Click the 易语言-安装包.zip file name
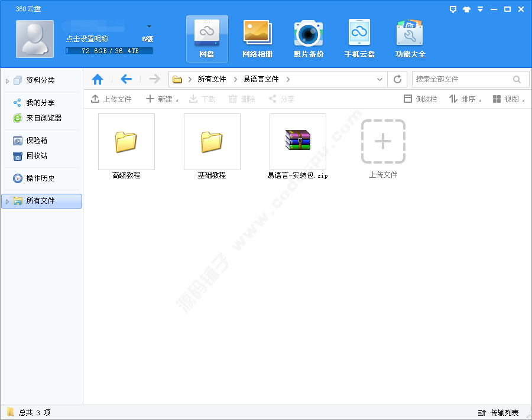The image size is (532, 420). [x=297, y=175]
